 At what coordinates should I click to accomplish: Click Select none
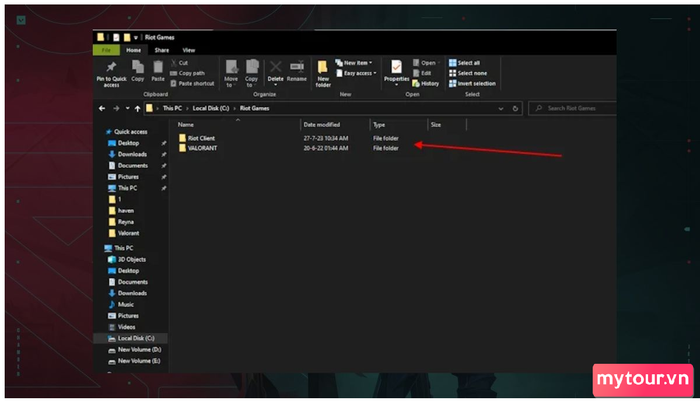468,73
